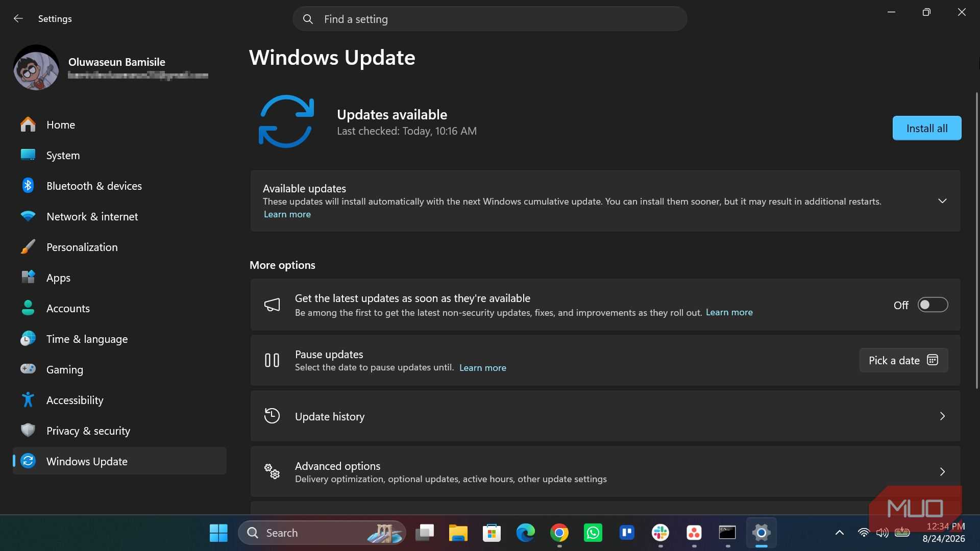Open Task View from the taskbar
Viewport: 980px width, 551px height.
[424, 533]
